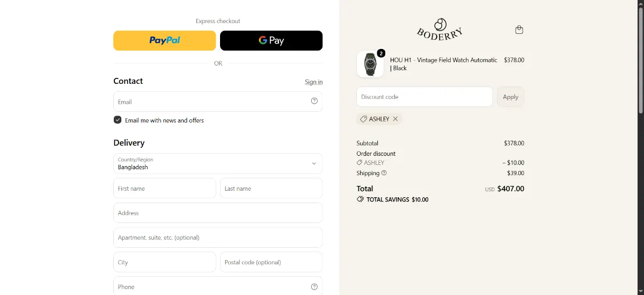Screen dimensions: 644x295
Task: Focus the Phone field
Action: click(218, 286)
